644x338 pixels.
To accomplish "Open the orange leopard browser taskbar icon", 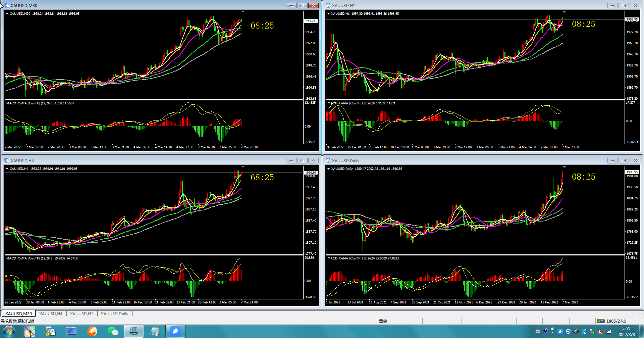I will tap(92, 332).
